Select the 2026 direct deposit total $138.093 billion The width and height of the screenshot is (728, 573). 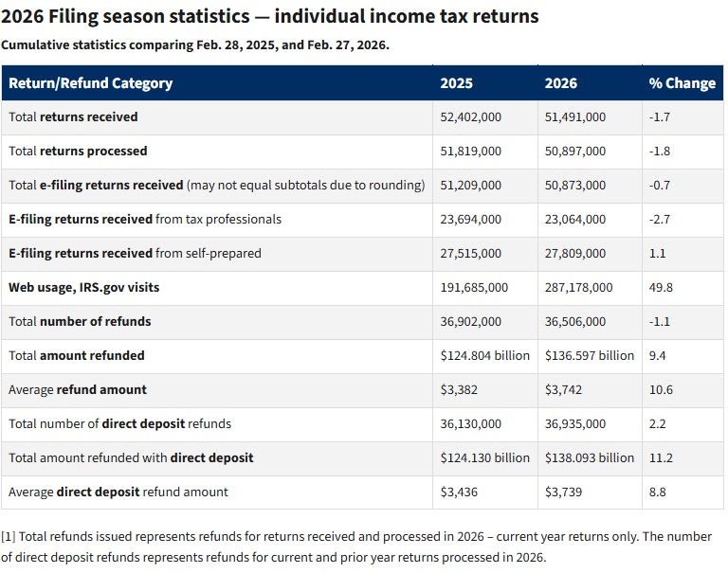pos(589,458)
